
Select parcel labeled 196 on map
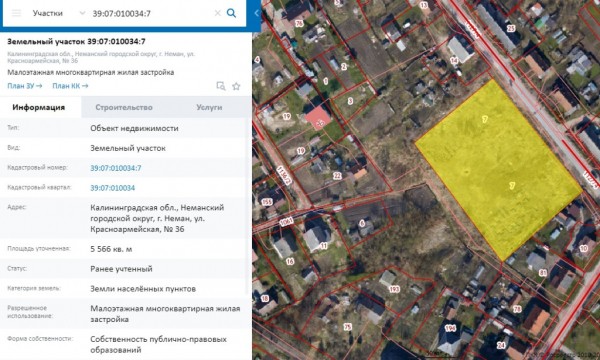click(450, 328)
